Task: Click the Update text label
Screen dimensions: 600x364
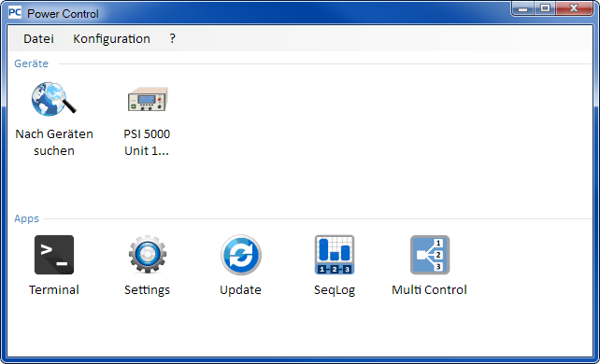Action: click(240, 290)
